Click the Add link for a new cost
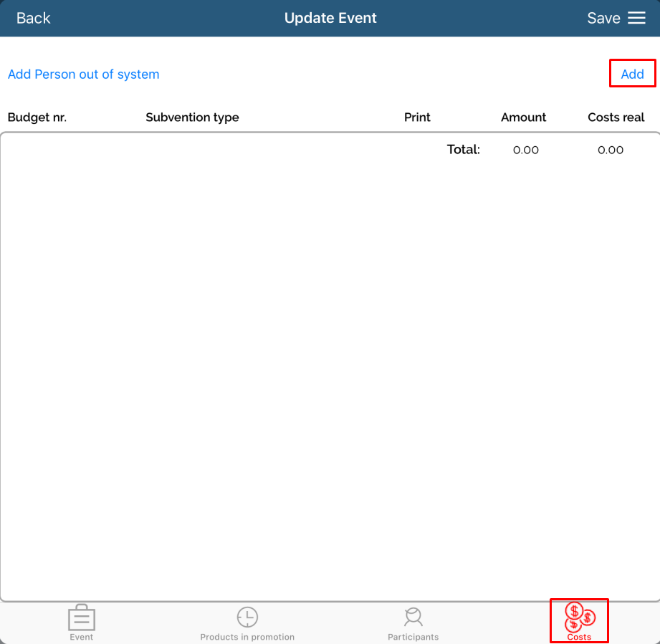The image size is (660, 644). (632, 74)
